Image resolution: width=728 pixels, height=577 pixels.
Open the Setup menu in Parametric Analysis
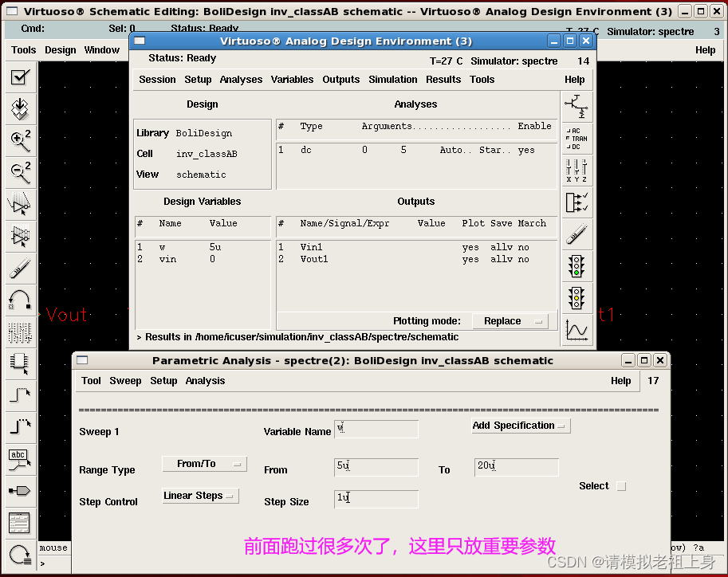coord(163,381)
